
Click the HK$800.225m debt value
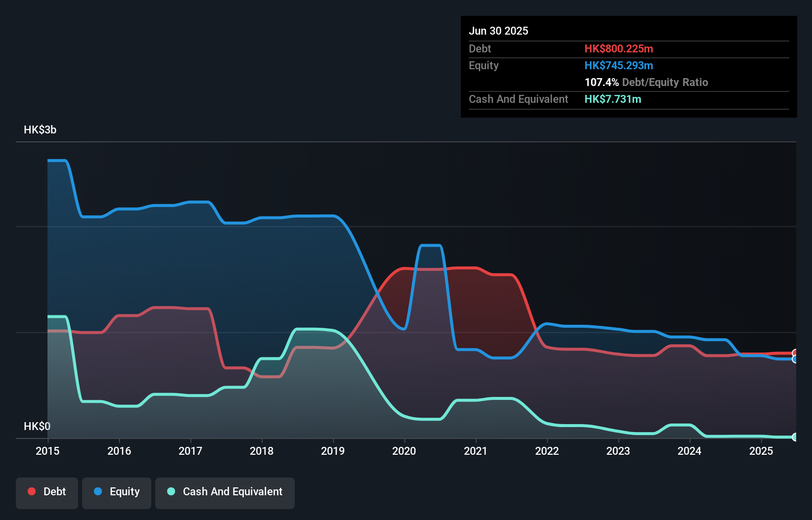(x=619, y=48)
